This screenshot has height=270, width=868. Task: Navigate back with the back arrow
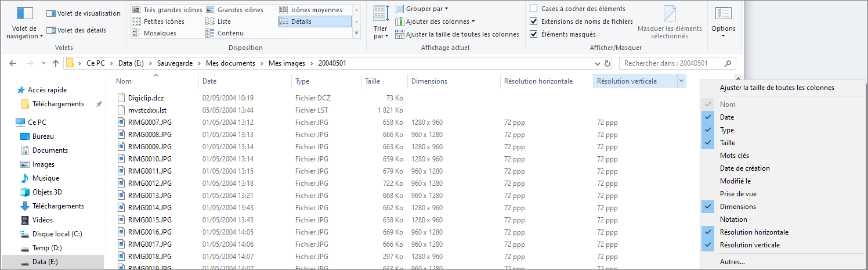click(x=13, y=63)
